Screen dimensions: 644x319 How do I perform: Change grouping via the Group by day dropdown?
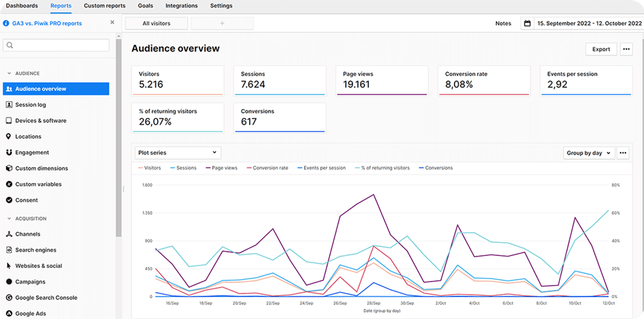pos(588,153)
